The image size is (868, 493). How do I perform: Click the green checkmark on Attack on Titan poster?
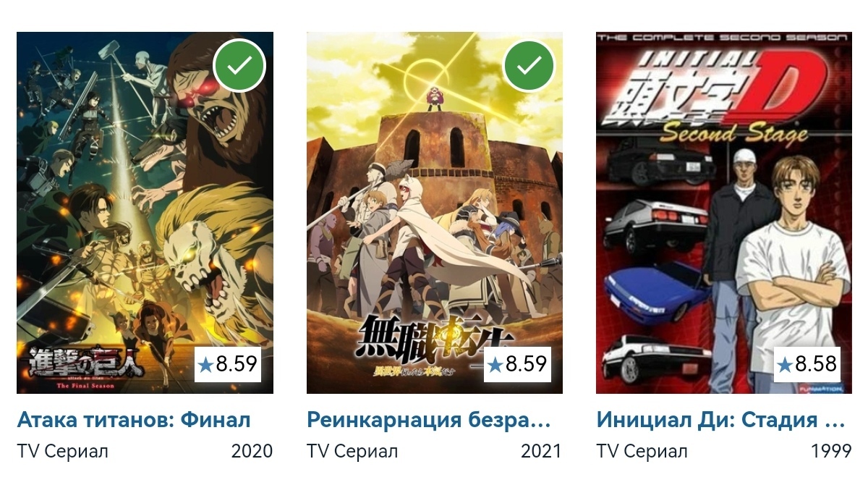click(239, 66)
